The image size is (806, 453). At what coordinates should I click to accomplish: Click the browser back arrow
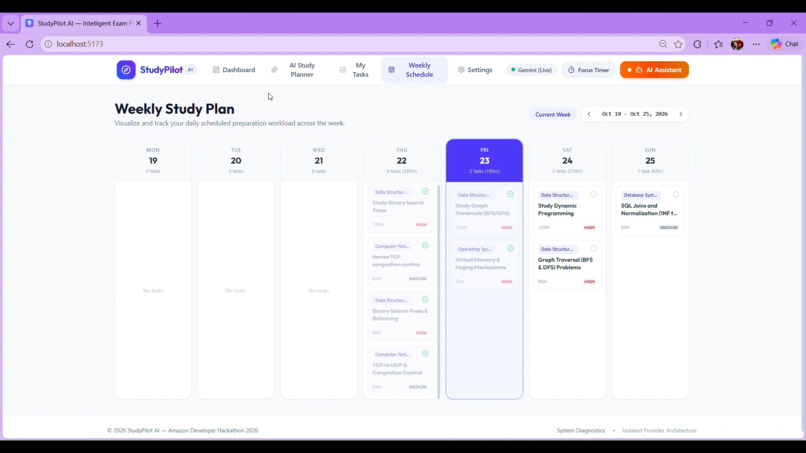[10, 44]
